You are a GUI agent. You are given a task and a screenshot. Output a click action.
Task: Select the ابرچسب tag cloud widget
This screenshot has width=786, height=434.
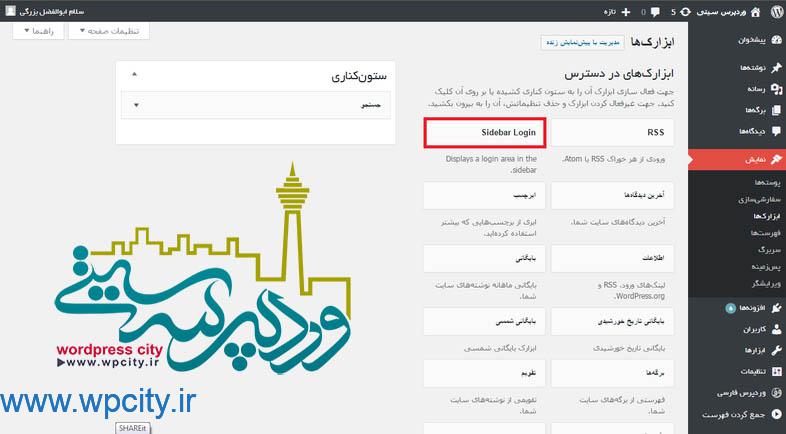pyautogui.click(x=485, y=195)
